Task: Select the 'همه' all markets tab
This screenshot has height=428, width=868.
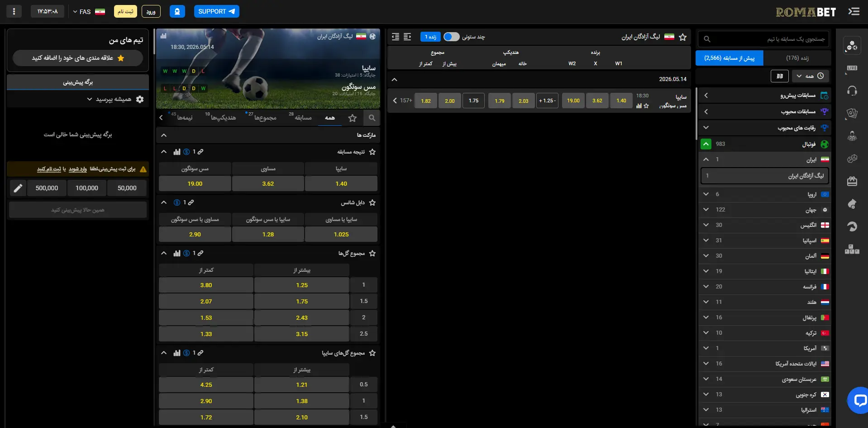Action: coord(330,118)
